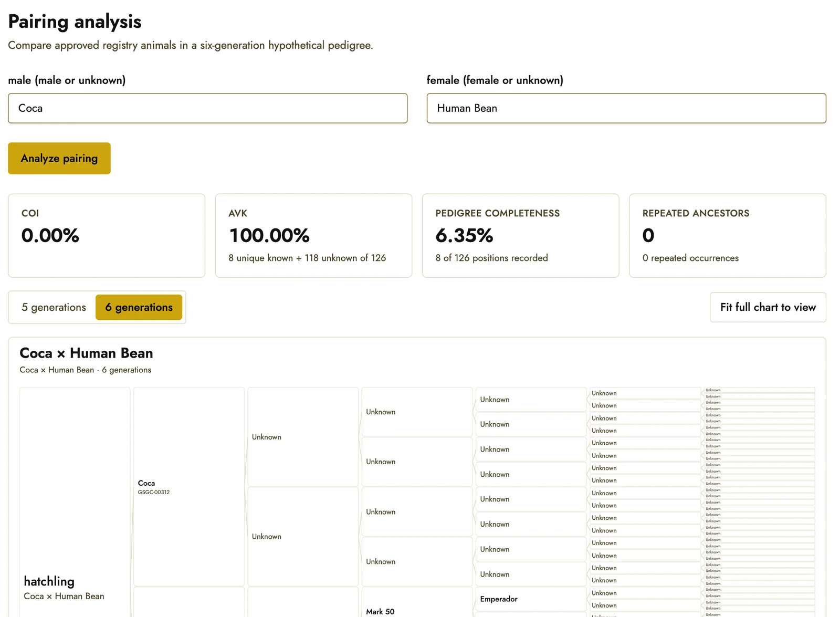Select the Emperador pedigree cell
The height and width of the screenshot is (617, 840).
point(531,599)
